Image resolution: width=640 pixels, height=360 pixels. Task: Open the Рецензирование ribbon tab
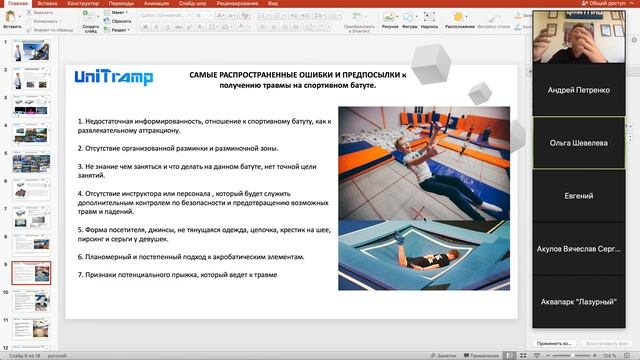237,3
